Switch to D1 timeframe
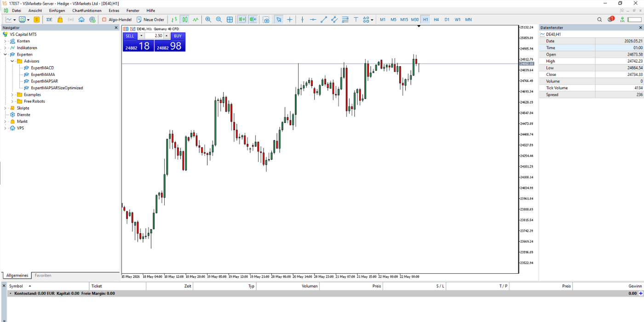The height and width of the screenshot is (322, 644). click(447, 20)
